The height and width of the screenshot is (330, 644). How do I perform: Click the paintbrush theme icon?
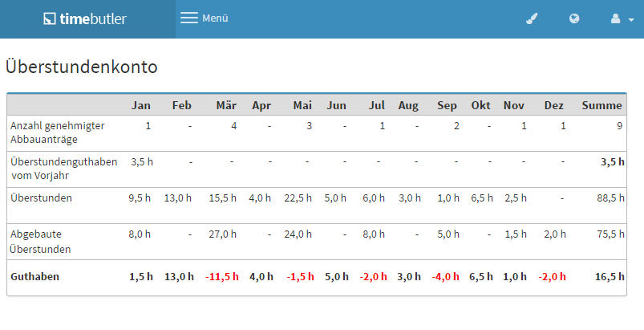click(x=532, y=18)
